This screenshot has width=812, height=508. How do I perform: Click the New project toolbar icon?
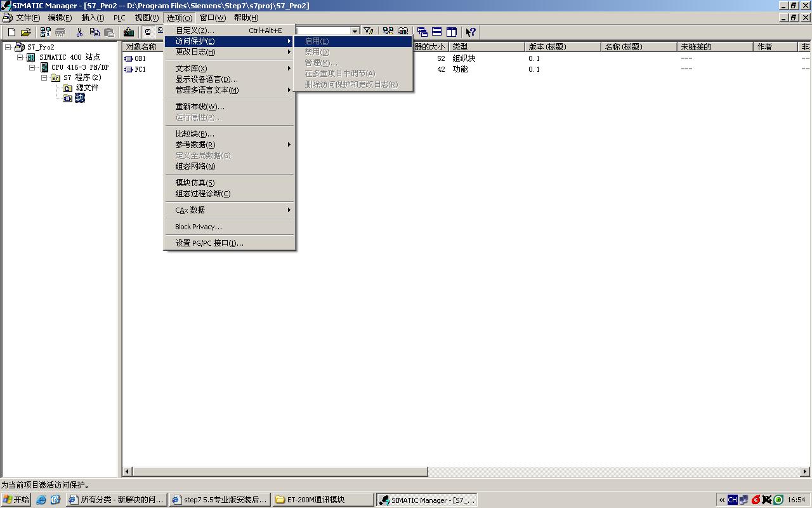point(11,32)
